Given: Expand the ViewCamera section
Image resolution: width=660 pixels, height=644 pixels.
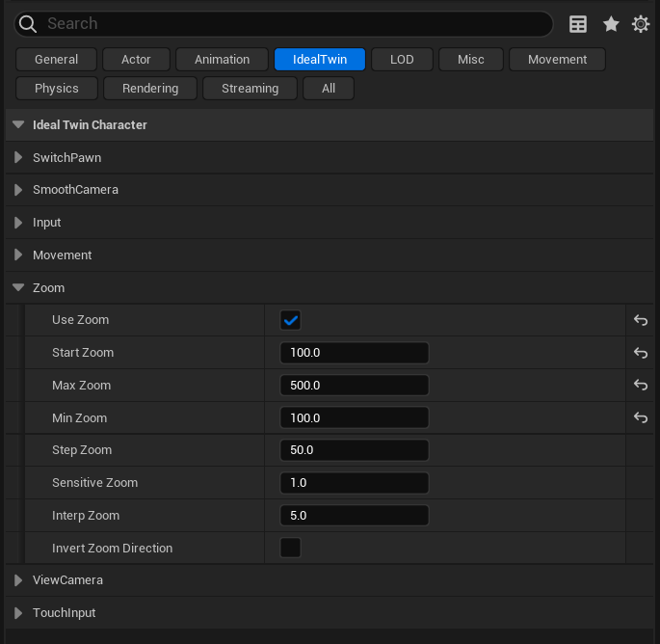Looking at the screenshot, I should click(x=18, y=580).
